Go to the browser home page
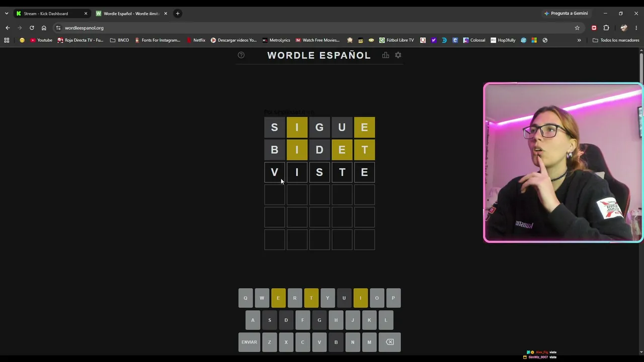 point(44,28)
